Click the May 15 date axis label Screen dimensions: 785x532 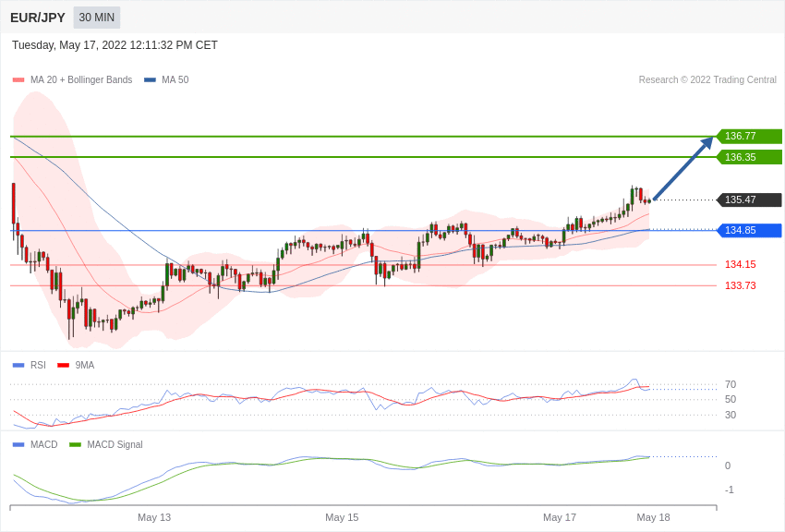click(x=342, y=517)
